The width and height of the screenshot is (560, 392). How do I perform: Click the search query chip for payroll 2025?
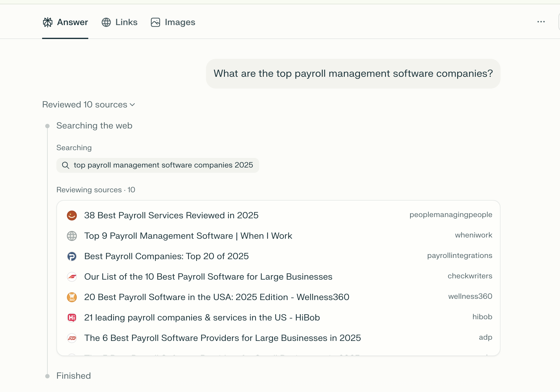(x=158, y=165)
